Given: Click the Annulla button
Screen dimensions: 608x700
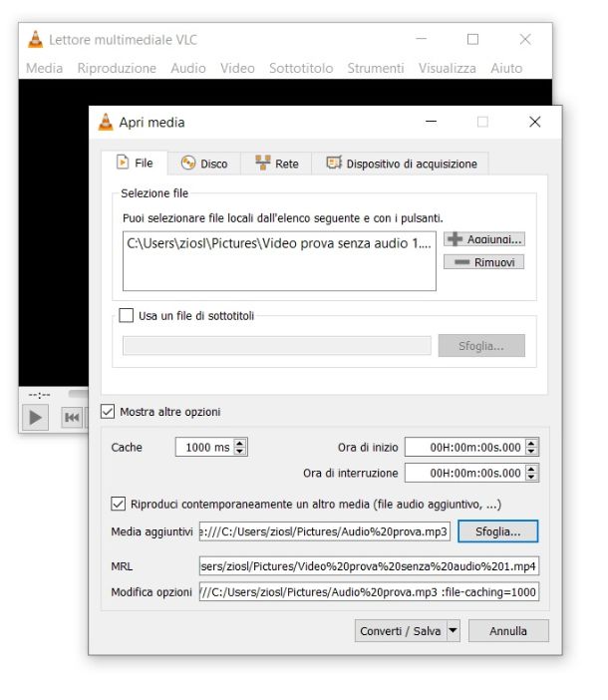Looking at the screenshot, I should pyautogui.click(x=508, y=631).
